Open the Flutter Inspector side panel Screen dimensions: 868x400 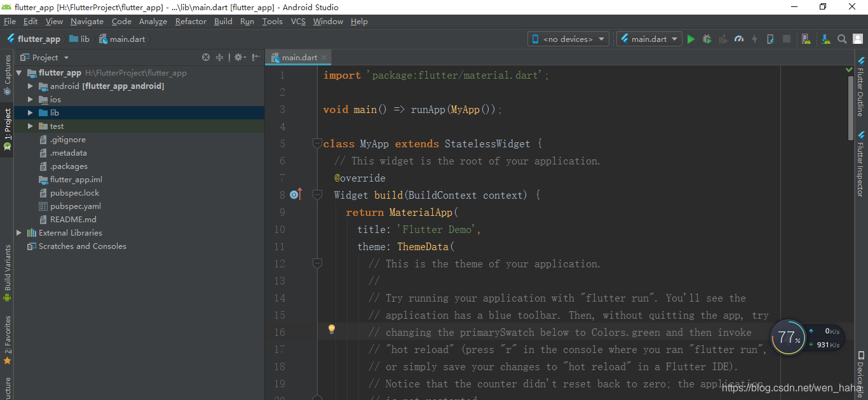click(861, 164)
